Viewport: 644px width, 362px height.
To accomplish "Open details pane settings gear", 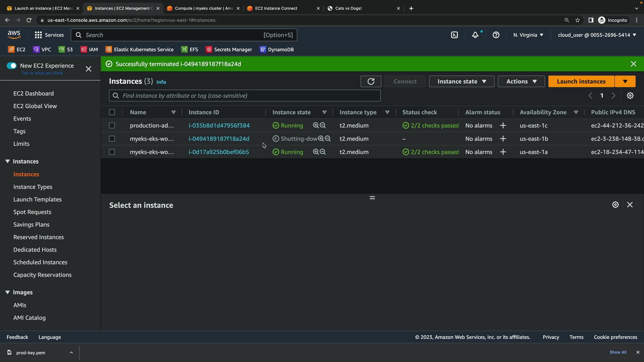I will [x=615, y=205].
